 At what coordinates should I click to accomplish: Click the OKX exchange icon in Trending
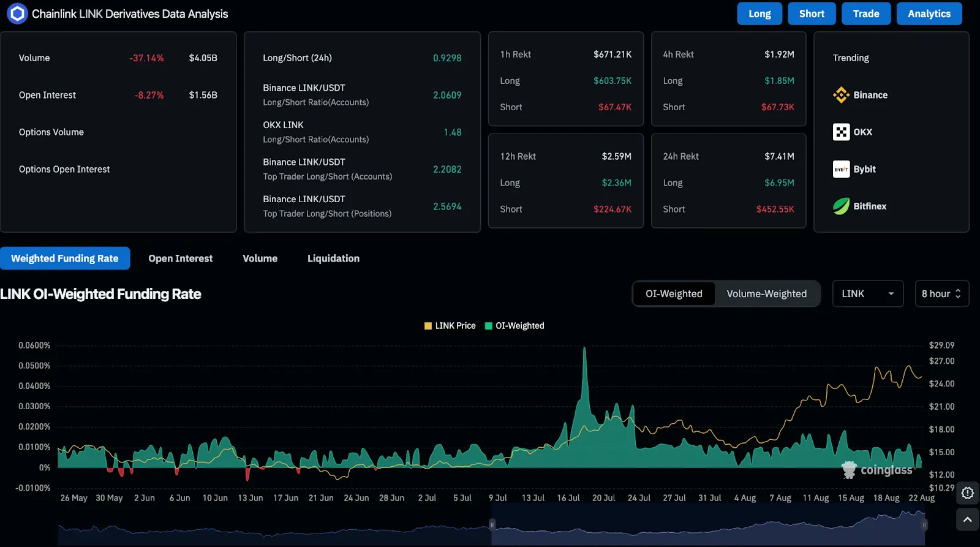click(x=841, y=132)
